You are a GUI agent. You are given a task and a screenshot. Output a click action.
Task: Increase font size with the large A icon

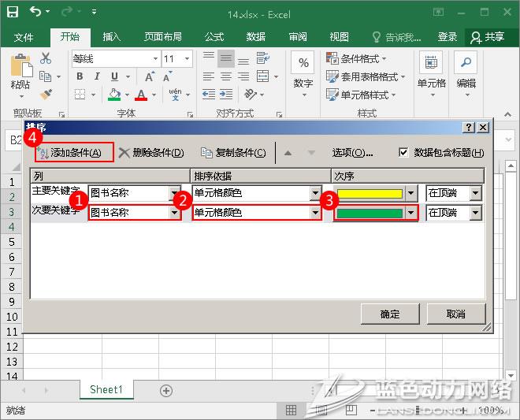[150, 76]
